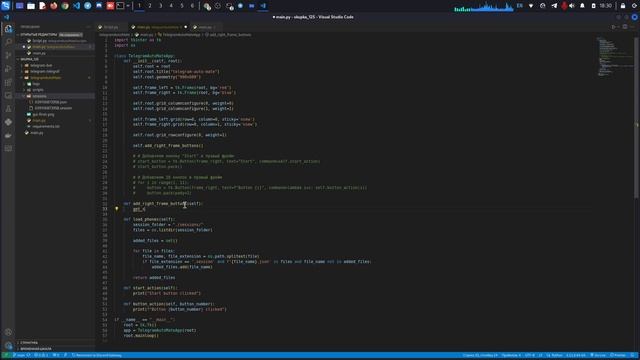Close the unsaved main.py tab via dot
This screenshot has height=360, width=640.
click(186, 27)
